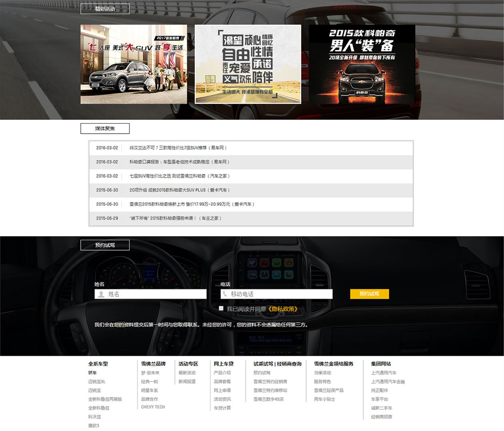Viewport: 504px width, 431px height.
Task: Open the 雪佛兰延保产品 footer link
Action: click(x=329, y=390)
